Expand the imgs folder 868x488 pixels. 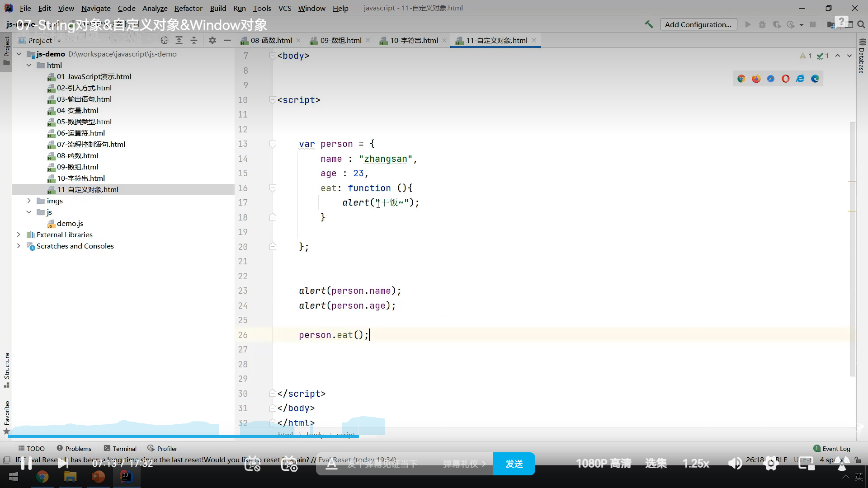point(29,201)
